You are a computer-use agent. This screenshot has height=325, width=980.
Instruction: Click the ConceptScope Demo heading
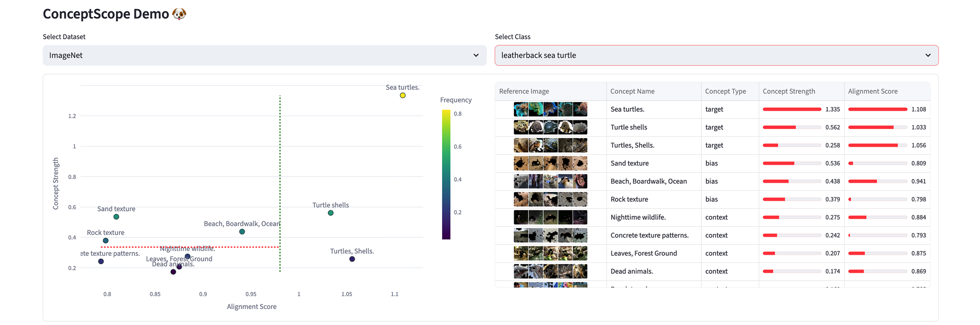114,14
